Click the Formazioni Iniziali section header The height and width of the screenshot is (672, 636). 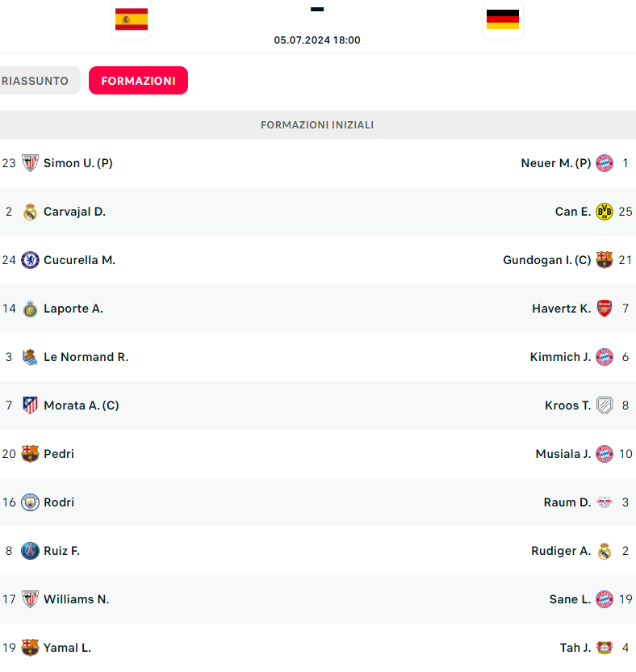tap(317, 125)
